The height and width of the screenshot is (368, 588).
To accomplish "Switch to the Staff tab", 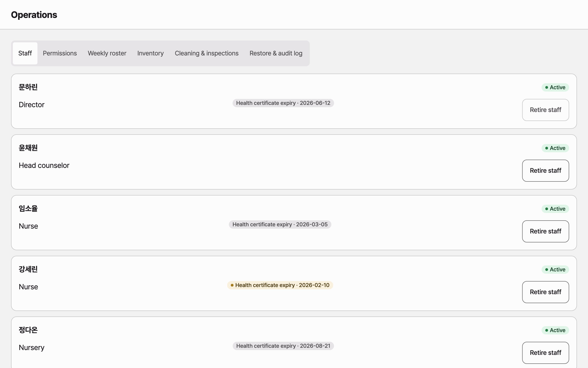I will click(25, 53).
